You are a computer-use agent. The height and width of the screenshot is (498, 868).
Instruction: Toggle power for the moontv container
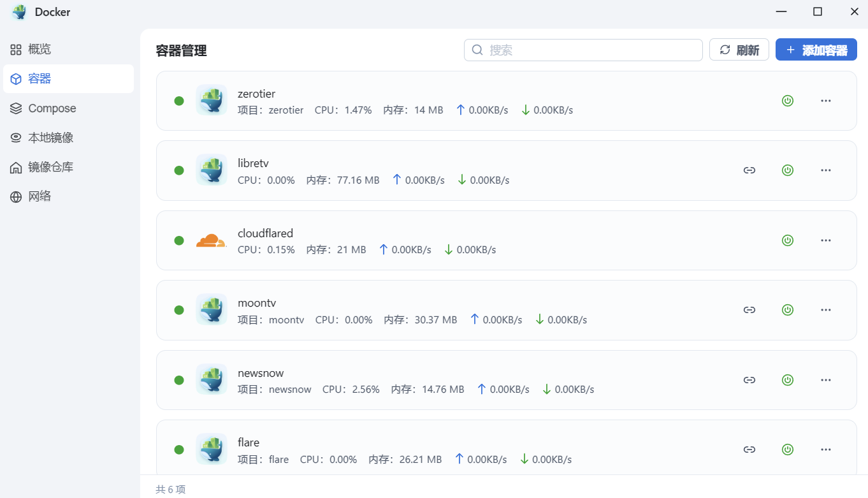(x=788, y=310)
